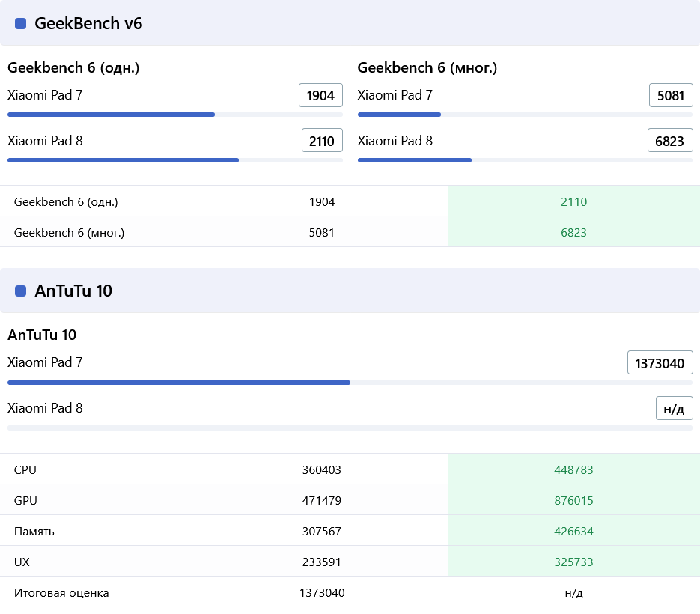Viewport: 700px width, 614px height.
Task: Select Xiaomi Pad 7 label in AnTuTu 10 chart
Action: click(x=45, y=362)
